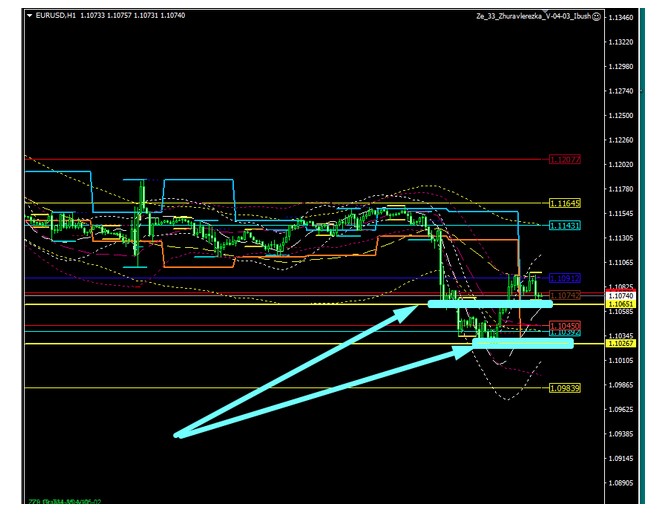
Task: Click the 1.10742 brown price level label
Action: [564, 295]
